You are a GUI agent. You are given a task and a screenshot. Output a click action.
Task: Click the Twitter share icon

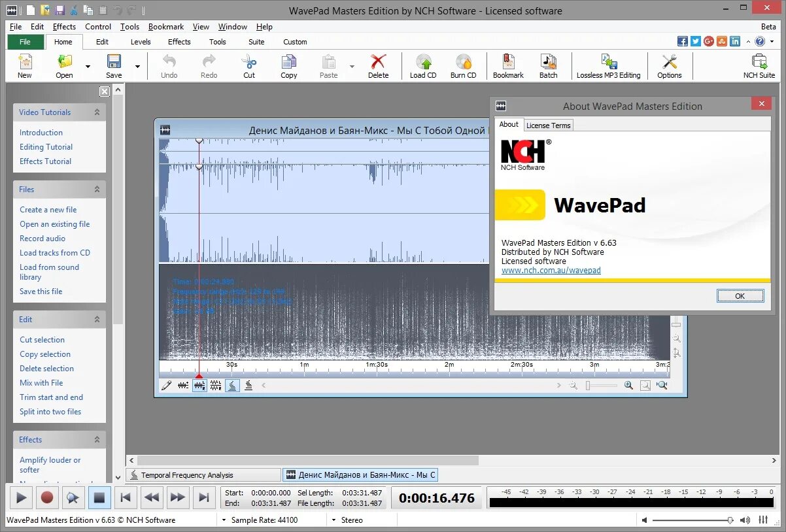point(696,41)
